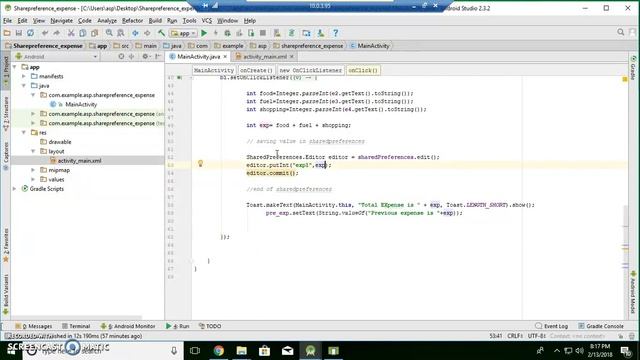Click the Help question mark icon

coord(335,33)
